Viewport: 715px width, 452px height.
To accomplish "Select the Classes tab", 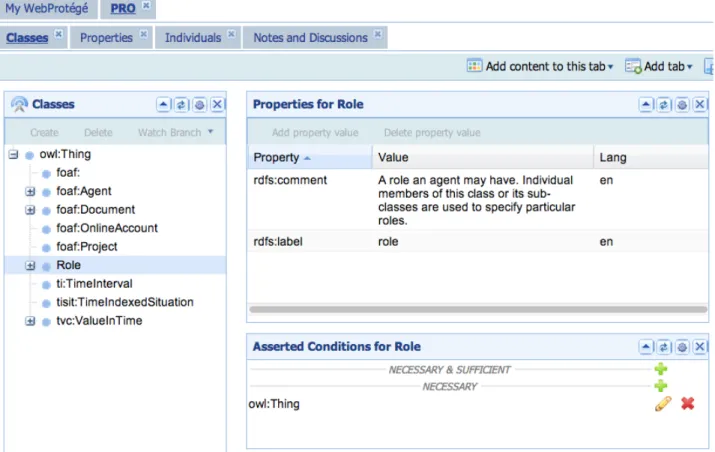I will (27, 38).
